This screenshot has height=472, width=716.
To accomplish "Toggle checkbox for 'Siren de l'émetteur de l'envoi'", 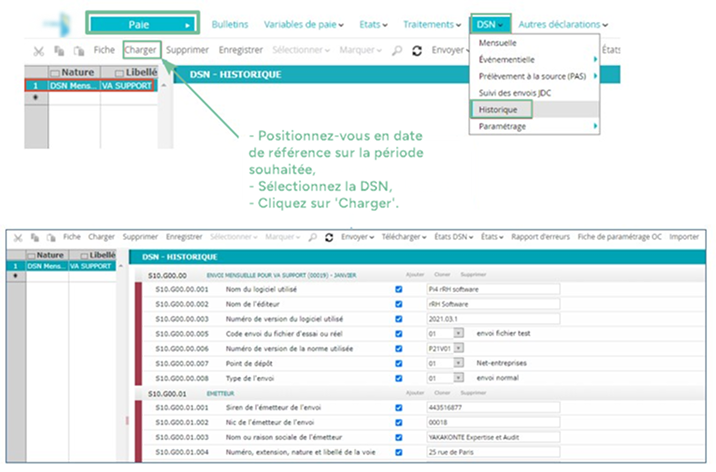I will click(399, 408).
